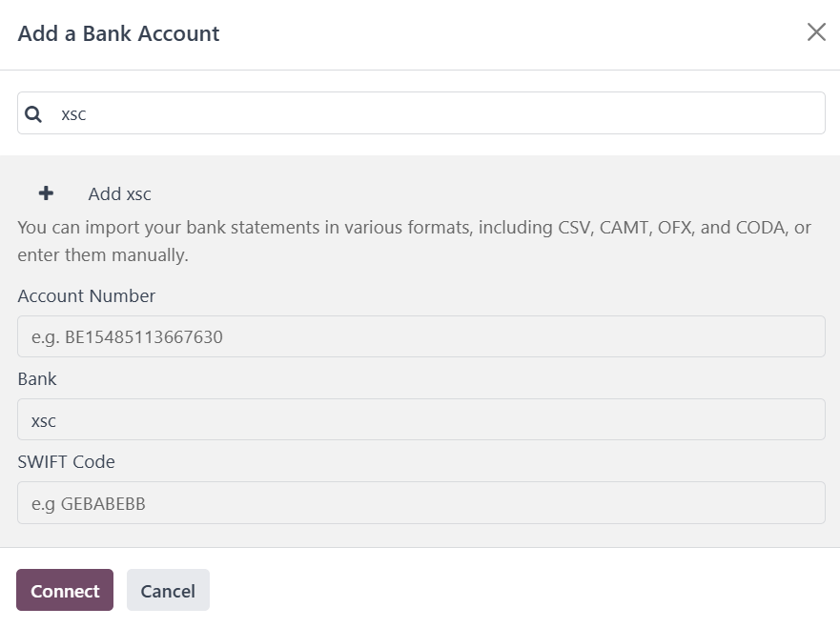Close the Add a Bank Account dialog
The width and height of the screenshot is (840, 628).
[816, 32]
